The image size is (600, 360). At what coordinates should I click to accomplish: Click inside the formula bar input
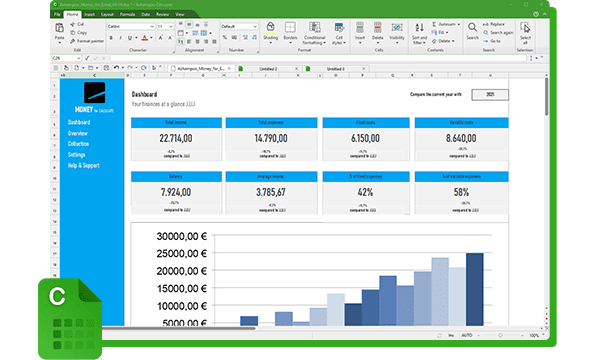coord(318,58)
